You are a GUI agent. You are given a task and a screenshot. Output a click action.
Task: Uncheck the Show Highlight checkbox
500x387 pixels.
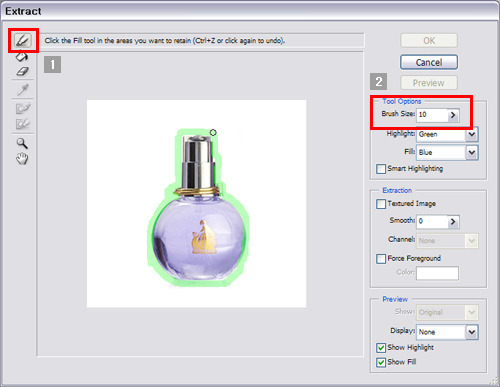coord(381,348)
